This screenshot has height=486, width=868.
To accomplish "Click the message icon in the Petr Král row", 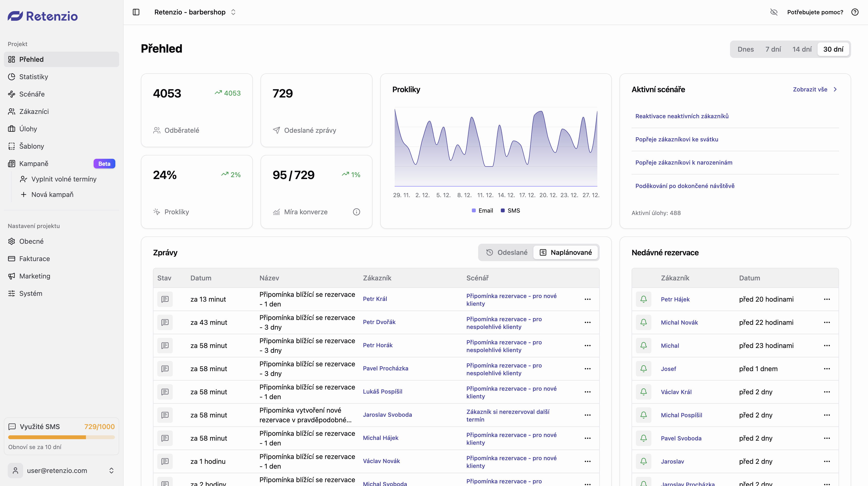I will click(165, 299).
